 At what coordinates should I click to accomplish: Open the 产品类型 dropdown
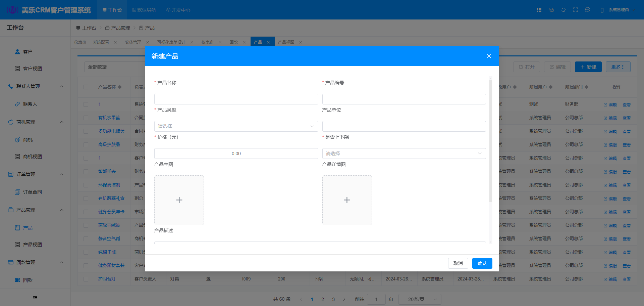tap(236, 126)
